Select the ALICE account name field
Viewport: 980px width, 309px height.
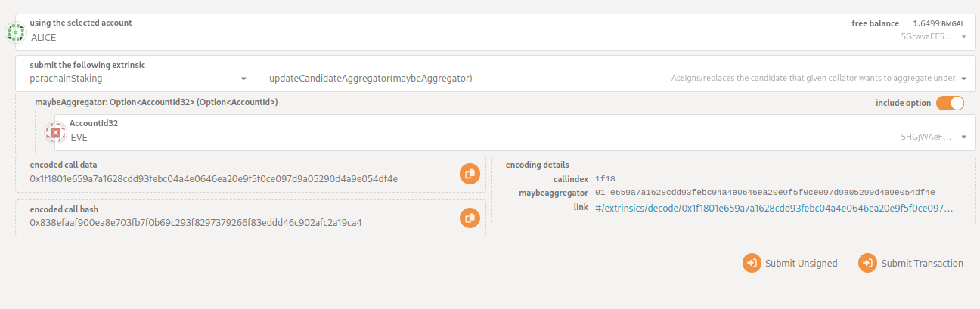44,37
